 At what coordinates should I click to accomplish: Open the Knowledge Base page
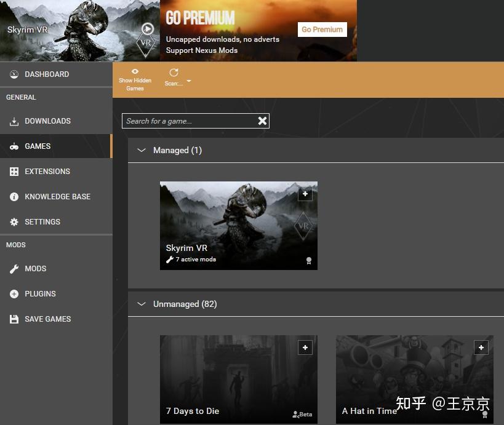56,197
